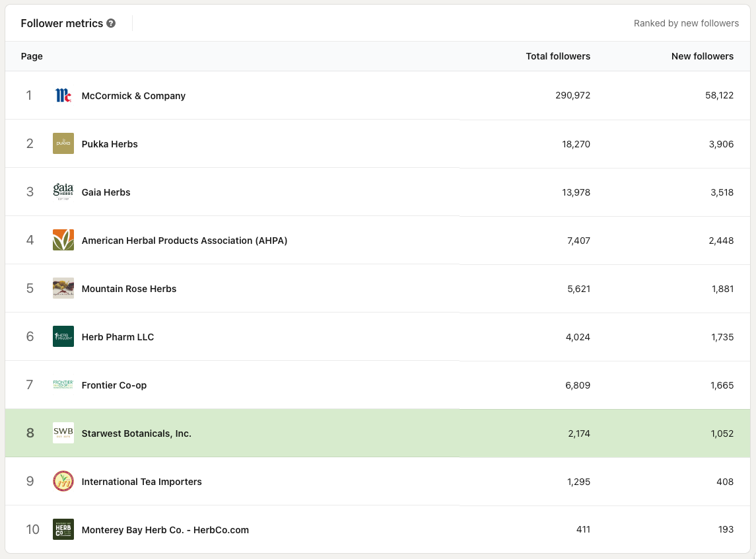Click the Starwest Botanicals SWB logo
756x559 pixels.
point(63,433)
